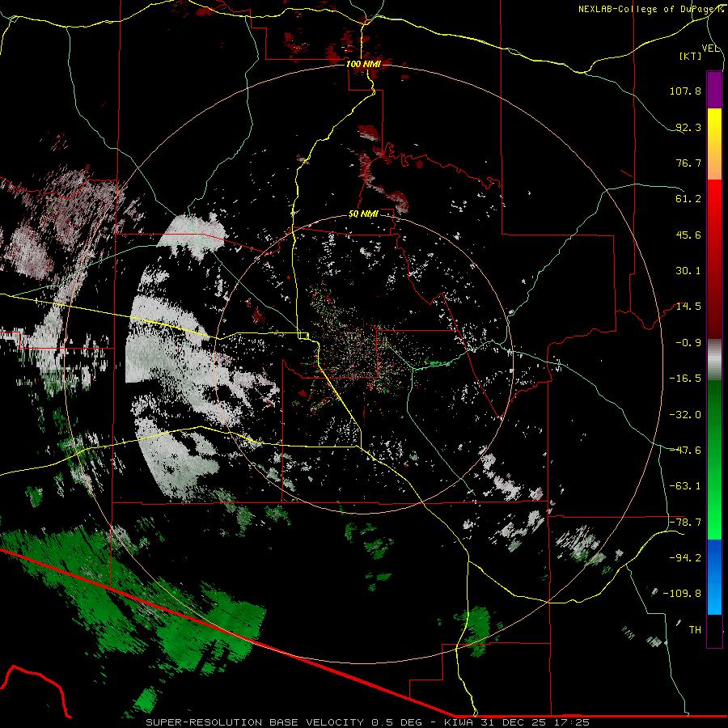Click the 45.6 legend value
This screenshot has width=728, height=728.
688,235
